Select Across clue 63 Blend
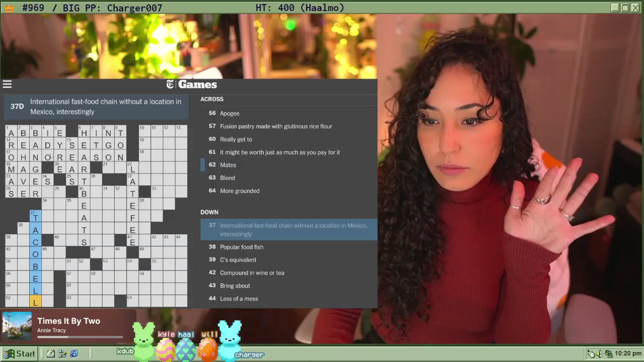 click(x=289, y=178)
